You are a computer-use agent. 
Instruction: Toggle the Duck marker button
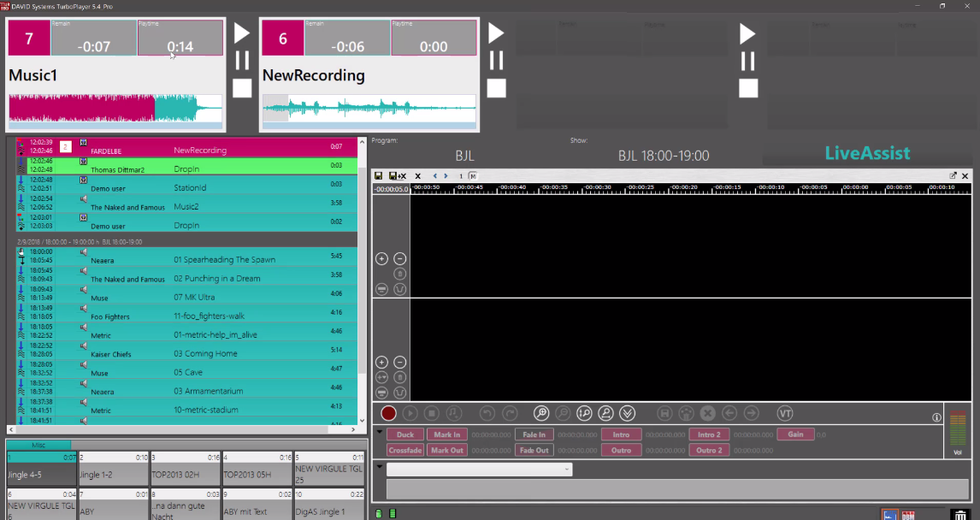pyautogui.click(x=404, y=434)
